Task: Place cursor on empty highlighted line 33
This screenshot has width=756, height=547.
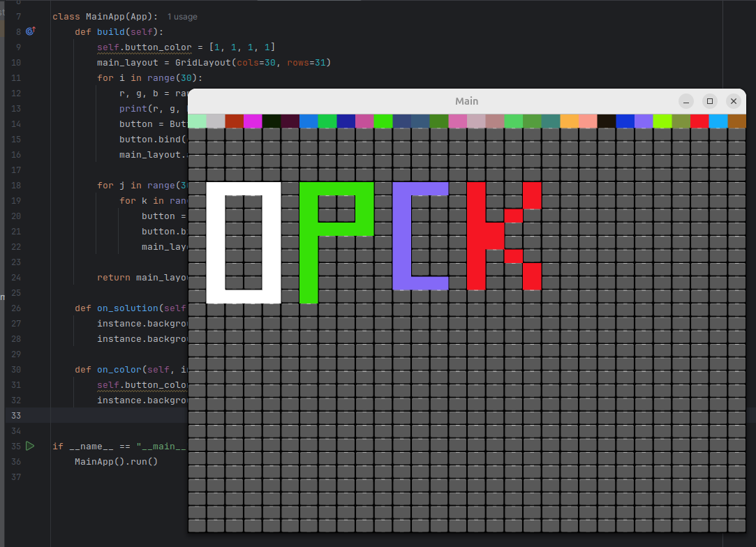Action: 119,415
